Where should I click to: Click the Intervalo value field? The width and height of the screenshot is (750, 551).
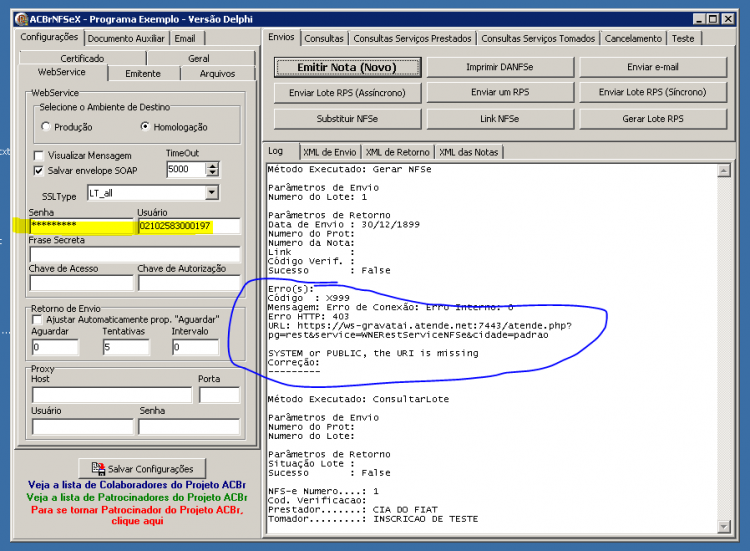click(x=196, y=347)
